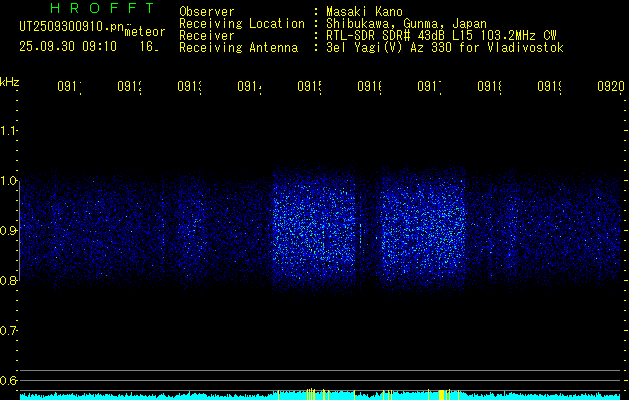The image size is (629, 400).
Task: Click the kHz axis unit label
Action: click(x=10, y=83)
